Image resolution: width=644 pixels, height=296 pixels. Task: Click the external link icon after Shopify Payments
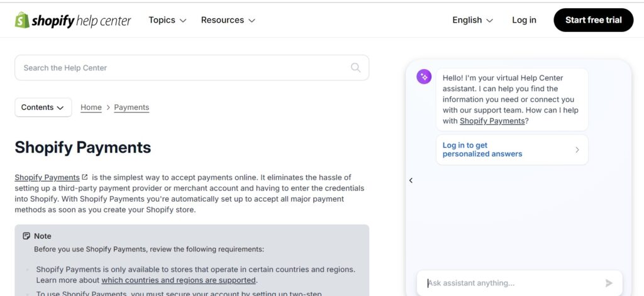(85, 177)
